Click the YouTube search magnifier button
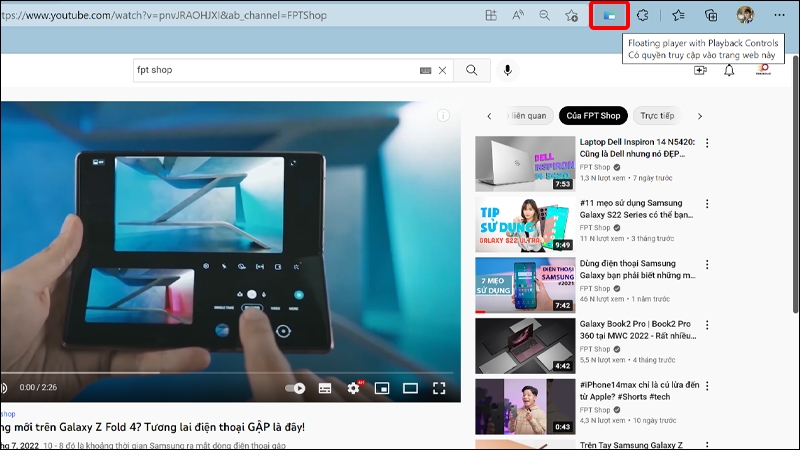The width and height of the screenshot is (800, 450). [471, 70]
